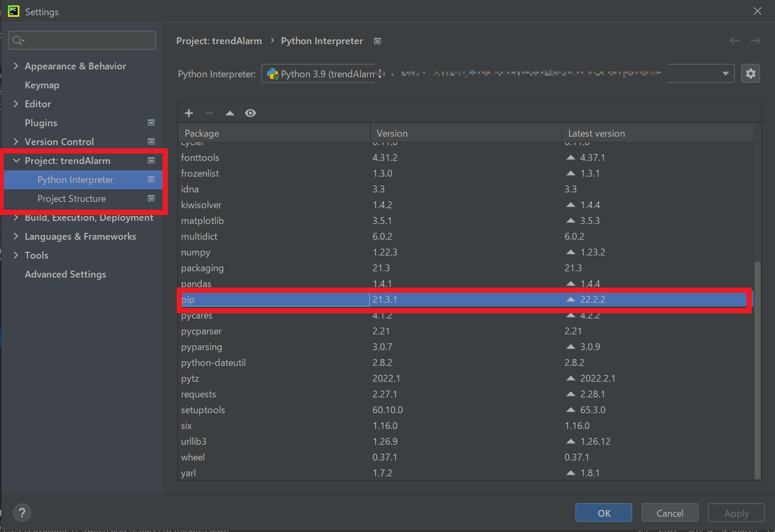775x532 pixels.
Task: Click the uninstall package minus icon
Action: pyautogui.click(x=209, y=113)
